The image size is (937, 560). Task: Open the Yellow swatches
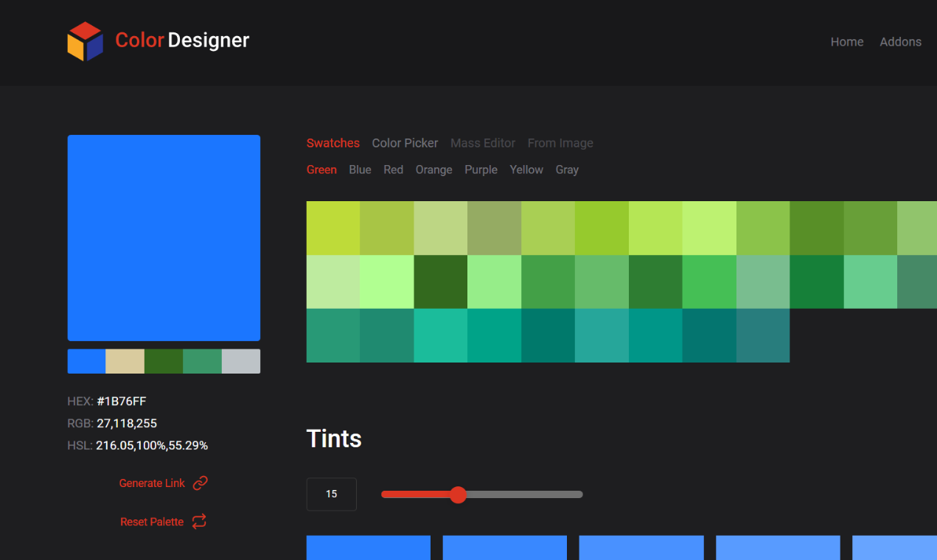(x=526, y=169)
